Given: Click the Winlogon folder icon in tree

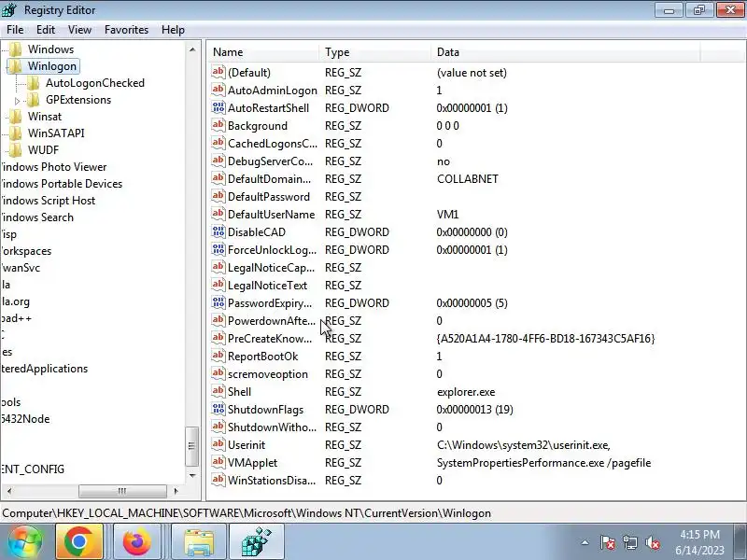Looking at the screenshot, I should tap(16, 65).
